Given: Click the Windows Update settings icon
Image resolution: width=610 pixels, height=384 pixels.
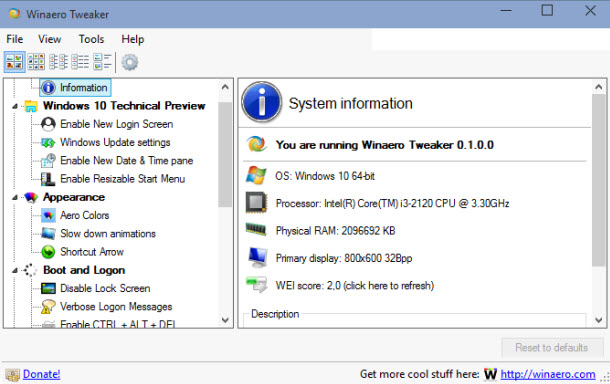Looking at the screenshot, I should (x=48, y=142).
